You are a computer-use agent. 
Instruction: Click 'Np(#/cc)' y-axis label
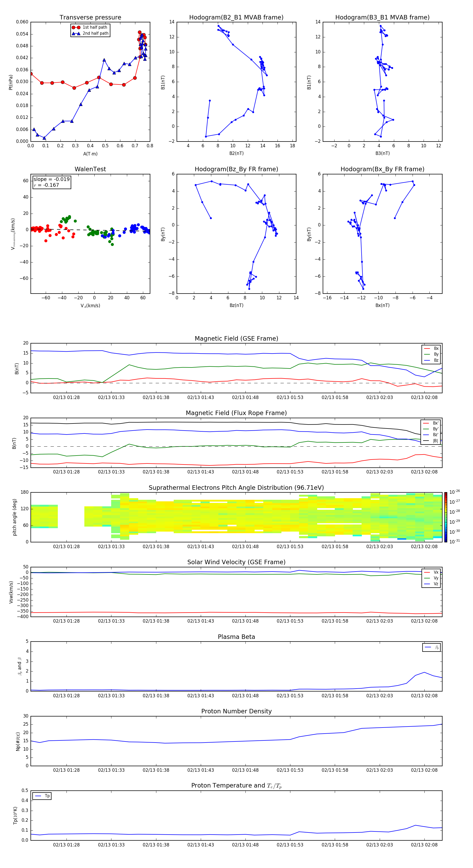(18, 741)
